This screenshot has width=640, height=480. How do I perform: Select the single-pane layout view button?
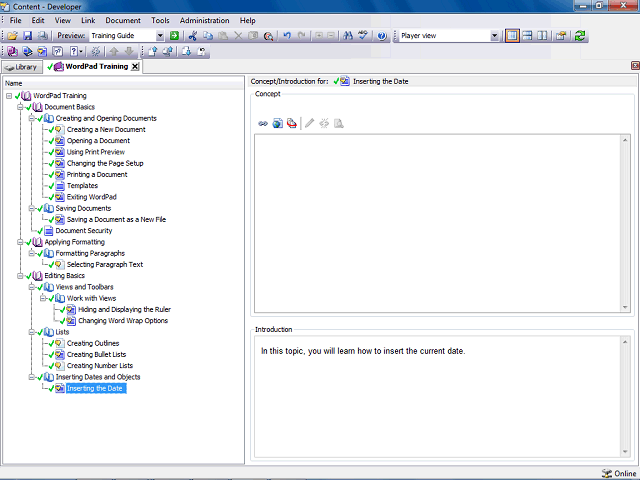point(512,36)
